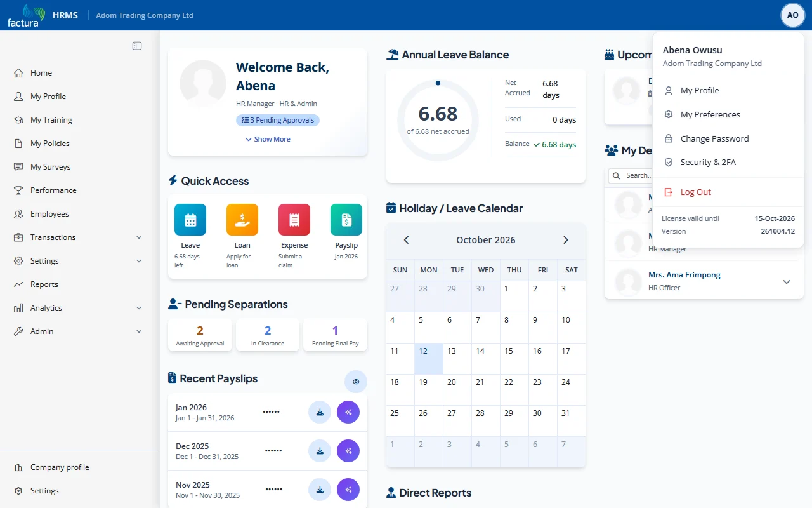Expand the sidebar Settings submenu chevron

(x=139, y=261)
